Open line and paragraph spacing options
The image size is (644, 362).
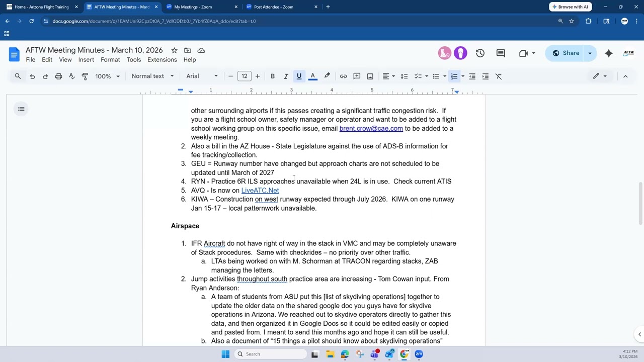(404, 76)
